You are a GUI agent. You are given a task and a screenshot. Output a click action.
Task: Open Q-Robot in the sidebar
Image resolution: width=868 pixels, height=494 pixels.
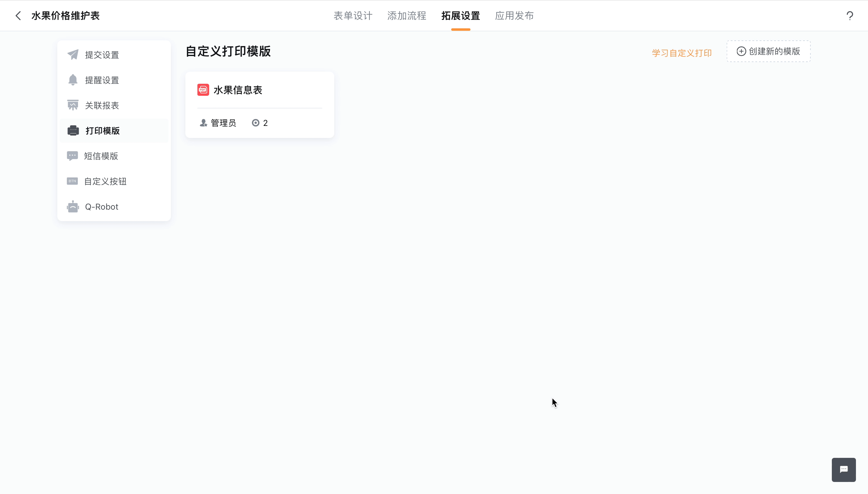114,207
